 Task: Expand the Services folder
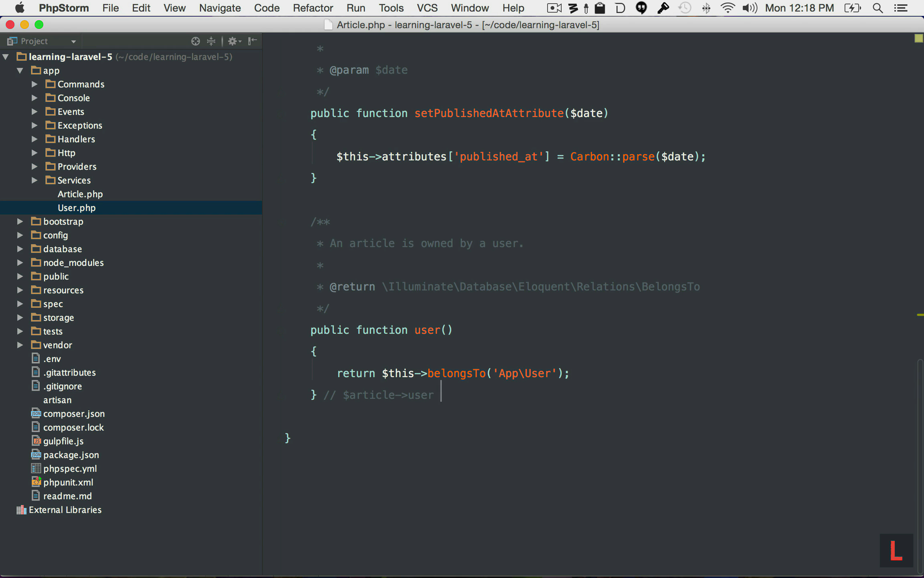(34, 180)
